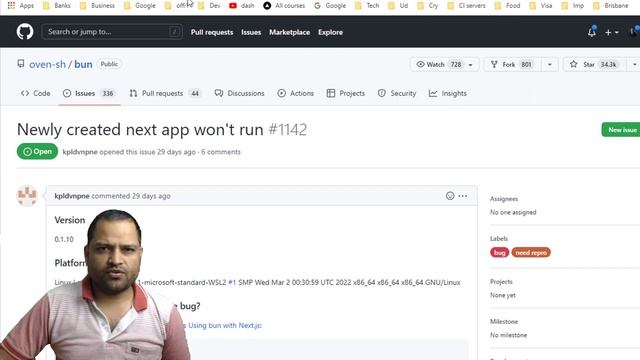Open the dash YouTube bookmark

pyautogui.click(x=242, y=5)
